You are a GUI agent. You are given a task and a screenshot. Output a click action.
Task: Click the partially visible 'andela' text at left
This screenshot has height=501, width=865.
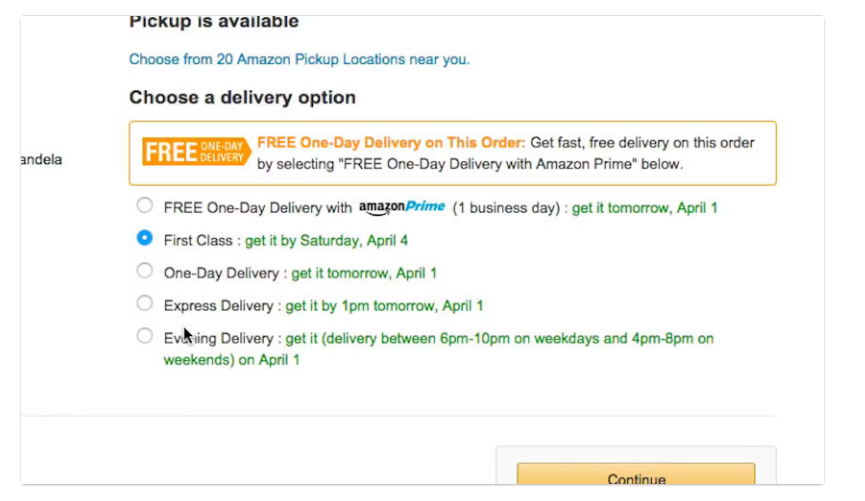(x=41, y=159)
